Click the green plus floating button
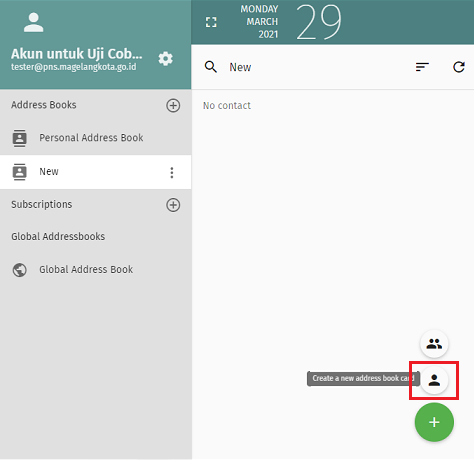 [434, 422]
